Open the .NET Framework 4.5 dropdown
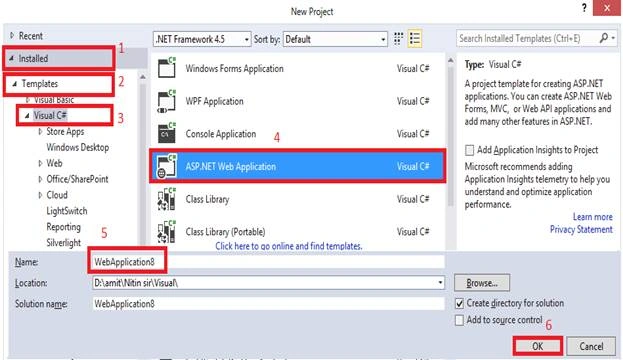This screenshot has height=360, width=623. 202,39
